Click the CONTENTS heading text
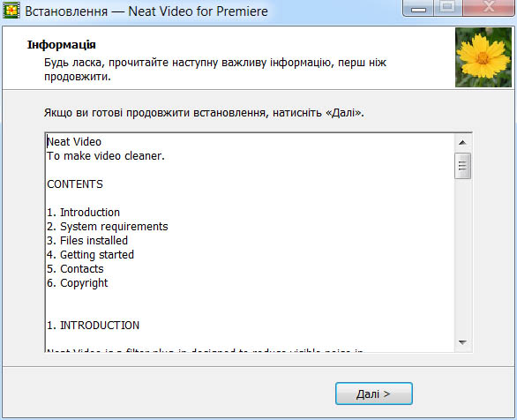Viewport: 517px width, 420px height. 75,184
